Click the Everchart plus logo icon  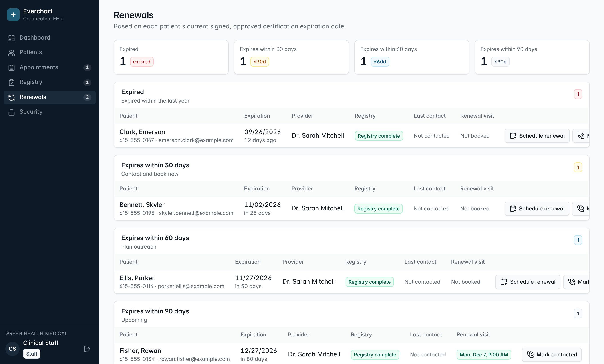tap(13, 15)
